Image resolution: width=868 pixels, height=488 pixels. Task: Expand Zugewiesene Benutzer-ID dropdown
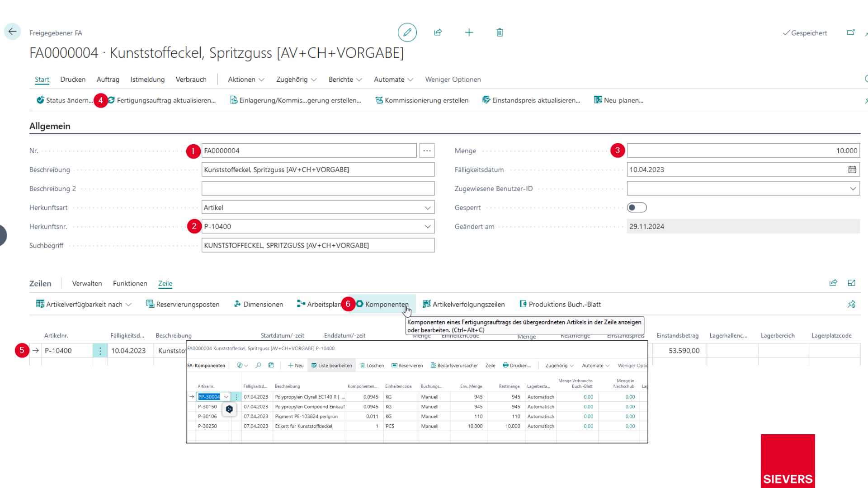point(853,188)
